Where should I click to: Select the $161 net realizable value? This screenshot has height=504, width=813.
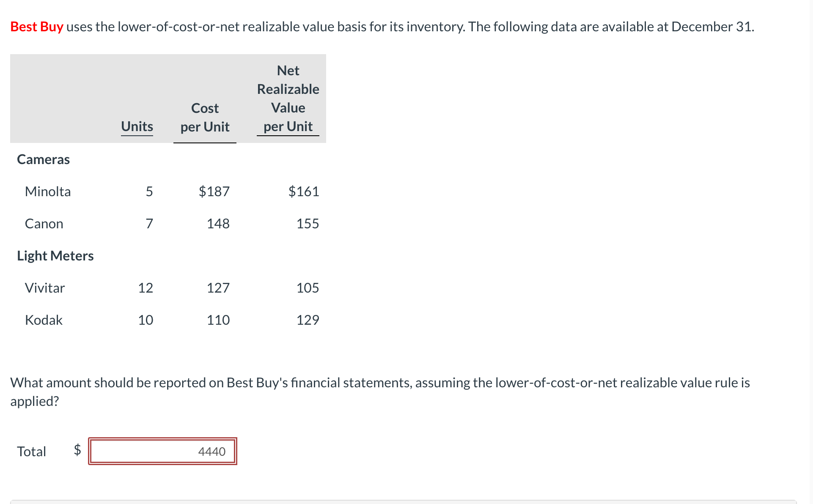304,191
